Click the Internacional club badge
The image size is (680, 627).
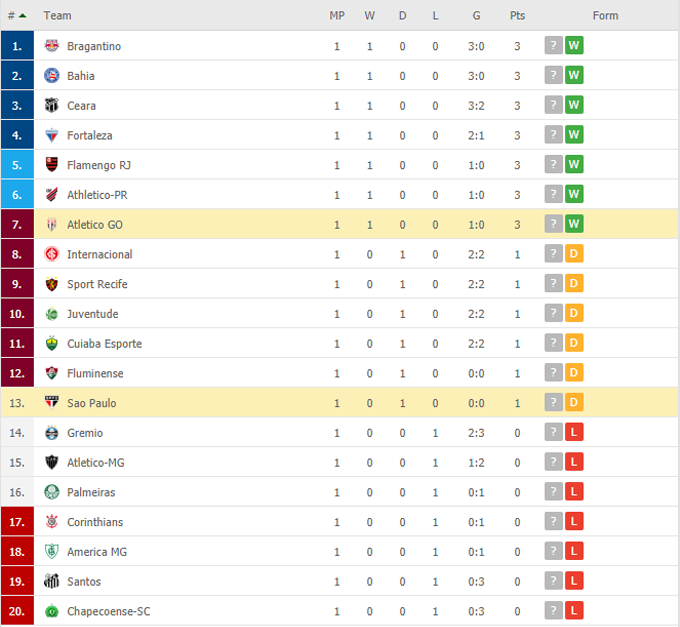point(52,254)
